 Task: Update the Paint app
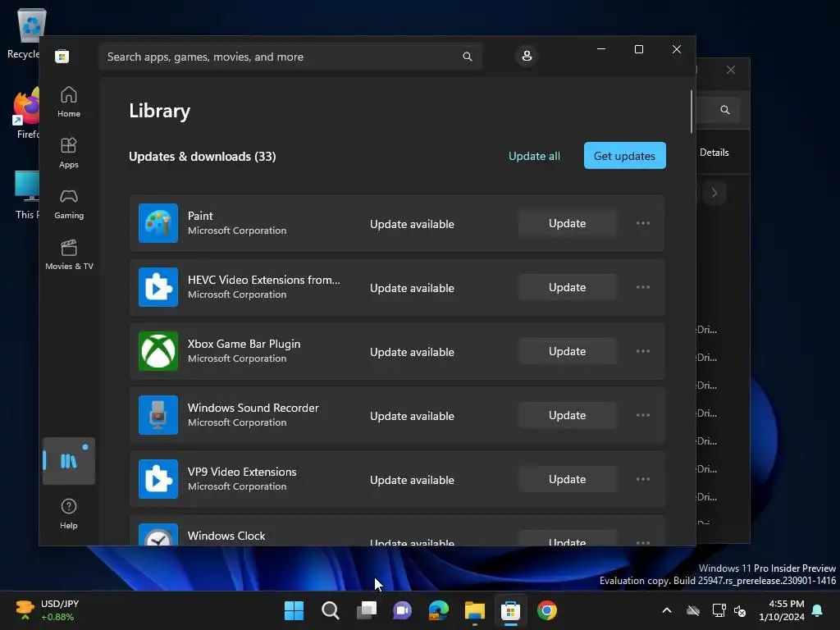tap(568, 223)
